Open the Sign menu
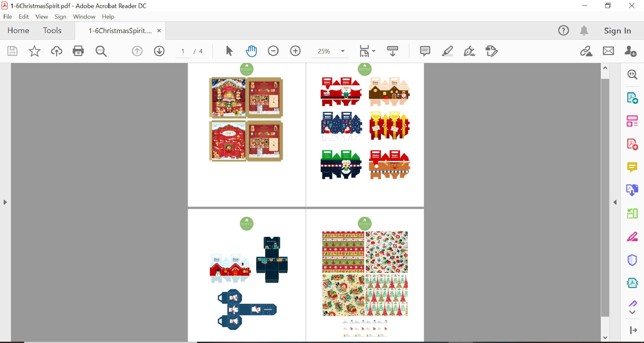 60,17
